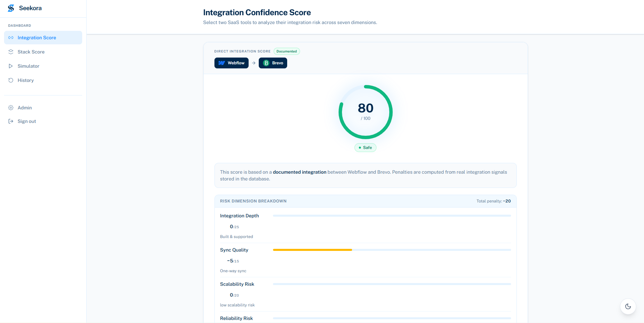
Task: Click the 'low scalability risk' note
Action: [x=237, y=305]
